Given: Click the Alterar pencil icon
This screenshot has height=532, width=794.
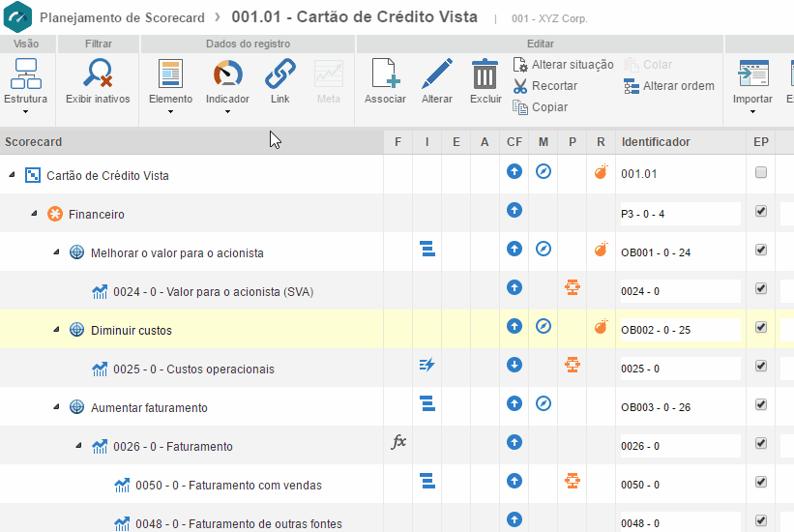Looking at the screenshot, I should (x=437, y=74).
